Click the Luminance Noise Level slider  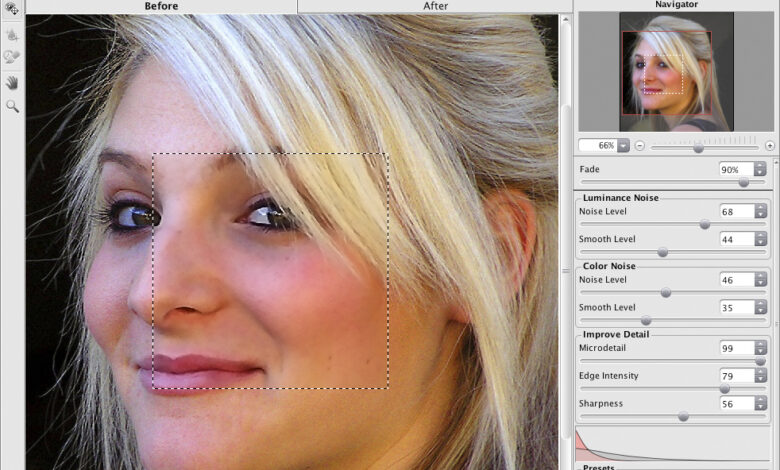704,225
